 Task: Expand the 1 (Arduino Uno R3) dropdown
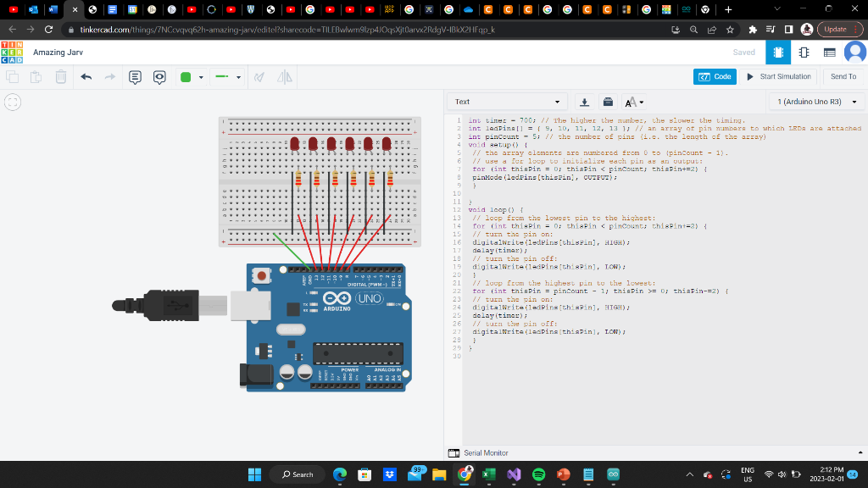814,101
